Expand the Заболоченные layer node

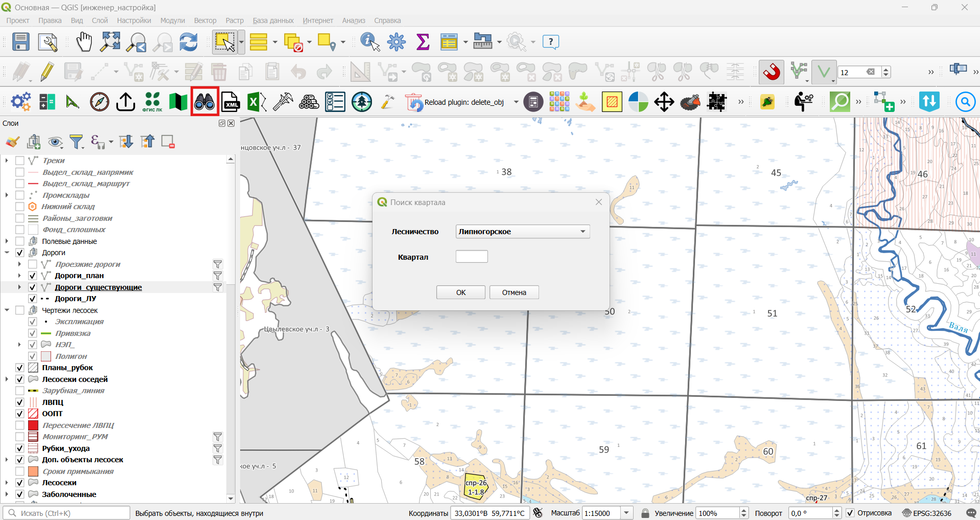(x=7, y=494)
